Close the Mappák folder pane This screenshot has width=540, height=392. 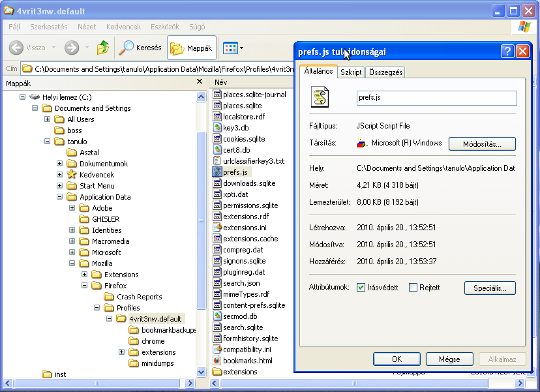[200, 82]
